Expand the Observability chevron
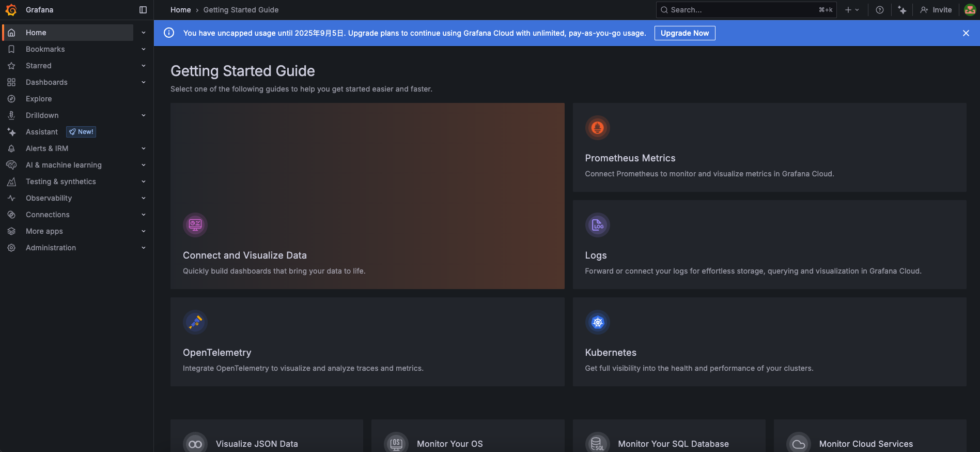980x452 pixels. click(144, 198)
